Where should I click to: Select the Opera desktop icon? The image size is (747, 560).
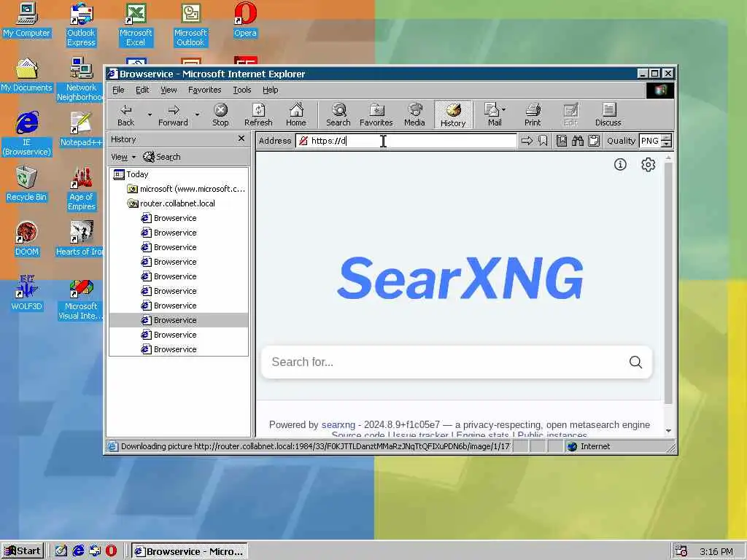click(x=245, y=20)
